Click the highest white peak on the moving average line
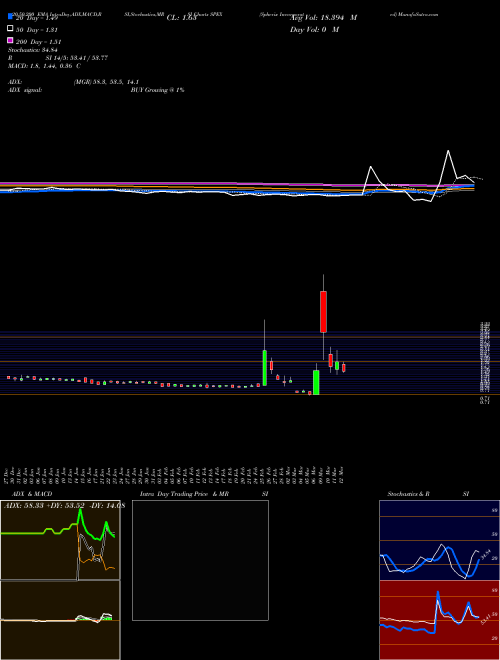The height and width of the screenshot is (660, 500). 448,151
